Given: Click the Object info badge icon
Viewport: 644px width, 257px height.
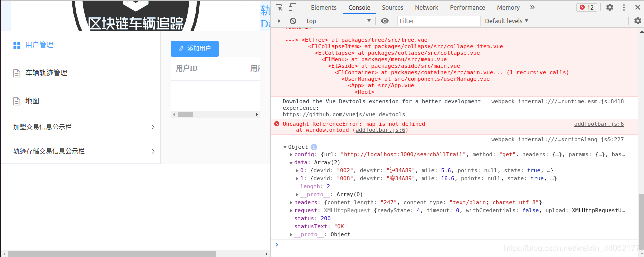Looking at the screenshot, I should tap(314, 147).
